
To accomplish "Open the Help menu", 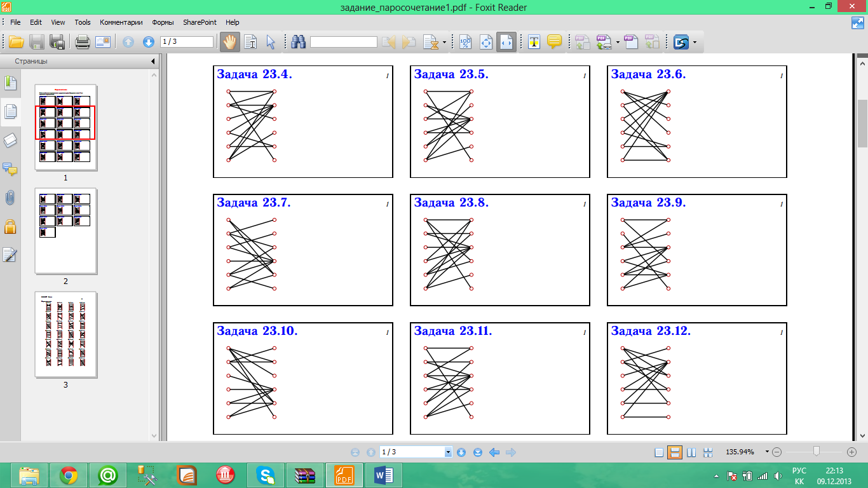I will [x=233, y=22].
